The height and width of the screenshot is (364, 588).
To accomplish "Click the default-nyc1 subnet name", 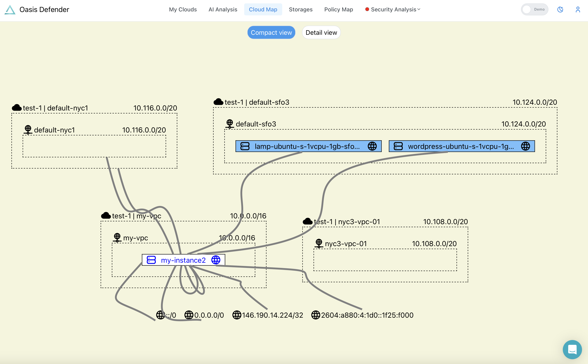I will click(54, 130).
